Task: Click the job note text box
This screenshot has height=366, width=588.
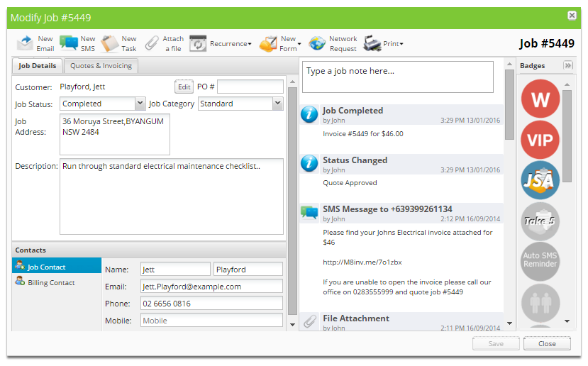Action: point(398,77)
